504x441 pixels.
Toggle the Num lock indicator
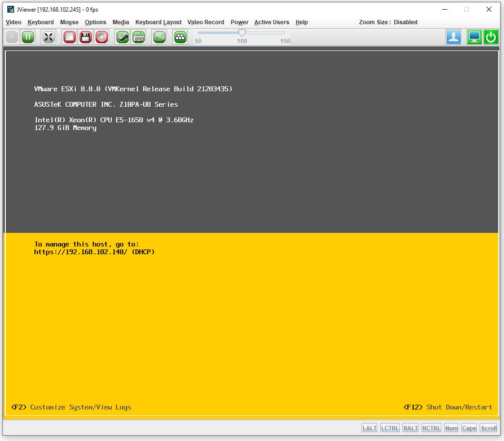pos(451,428)
